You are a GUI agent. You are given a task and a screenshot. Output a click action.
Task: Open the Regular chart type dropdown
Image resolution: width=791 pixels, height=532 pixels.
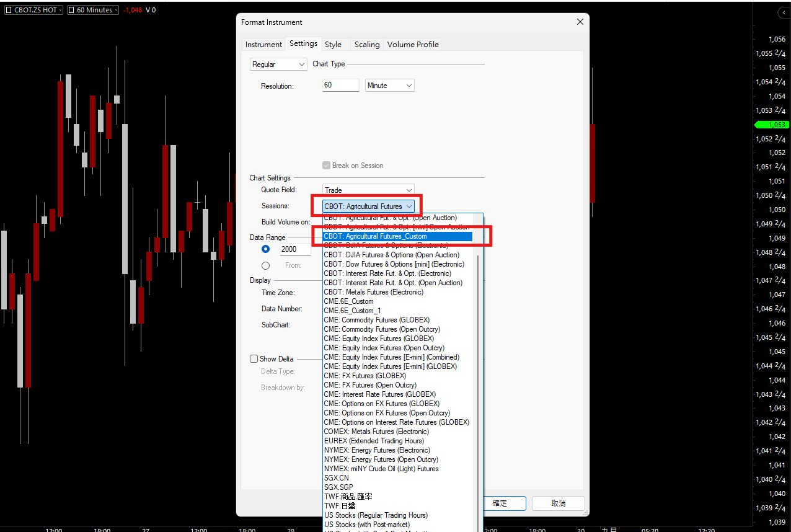pyautogui.click(x=278, y=64)
